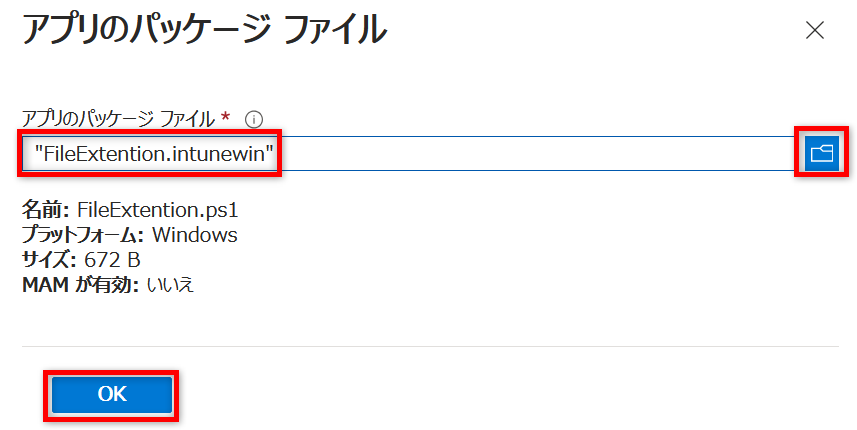Click the "FileExtention.intunewin" text in the input

tap(154, 154)
